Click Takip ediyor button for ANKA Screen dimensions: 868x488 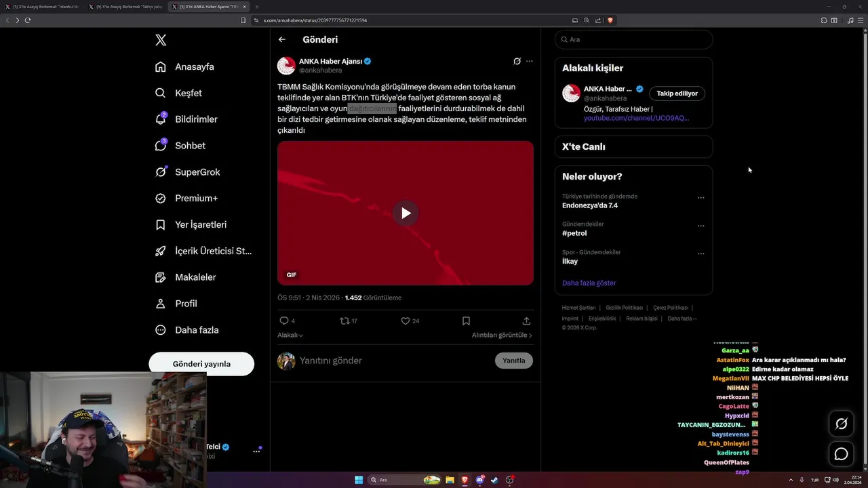(x=677, y=94)
